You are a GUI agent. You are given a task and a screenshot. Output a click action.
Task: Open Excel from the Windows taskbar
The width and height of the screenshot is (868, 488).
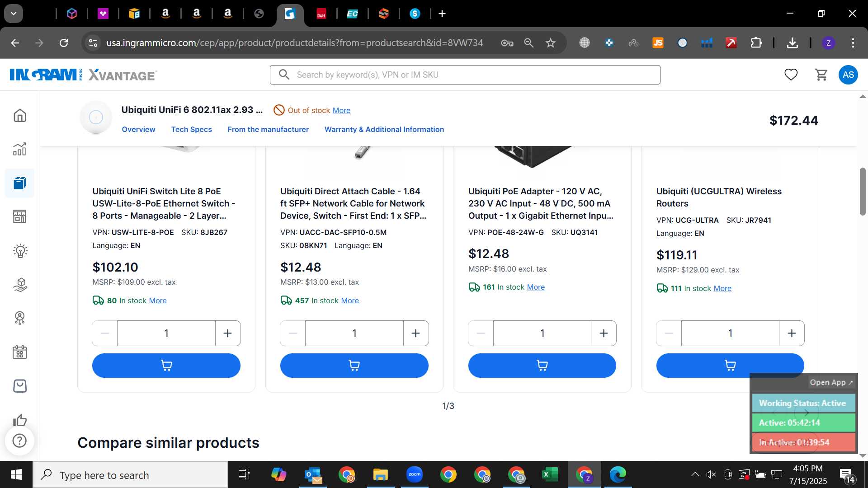(x=550, y=475)
